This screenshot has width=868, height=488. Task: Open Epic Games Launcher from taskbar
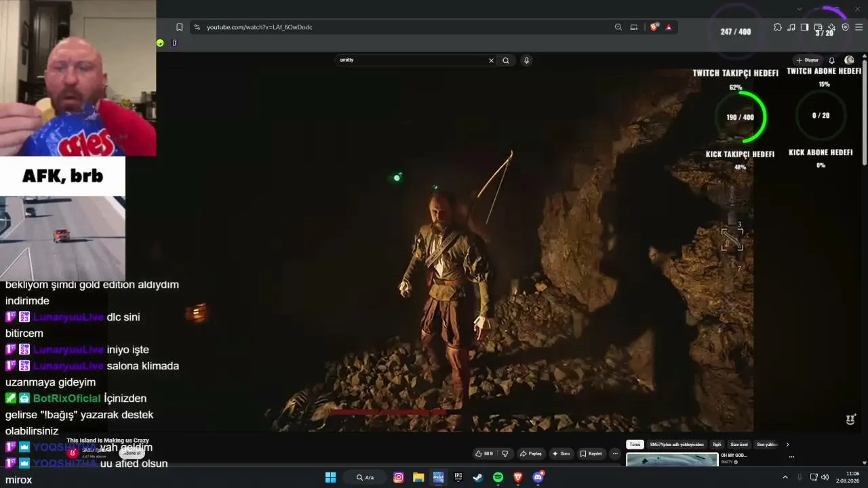coord(458,477)
